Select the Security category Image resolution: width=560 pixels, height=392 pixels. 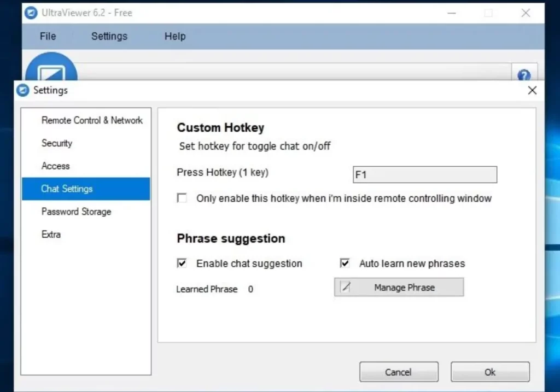point(86,143)
